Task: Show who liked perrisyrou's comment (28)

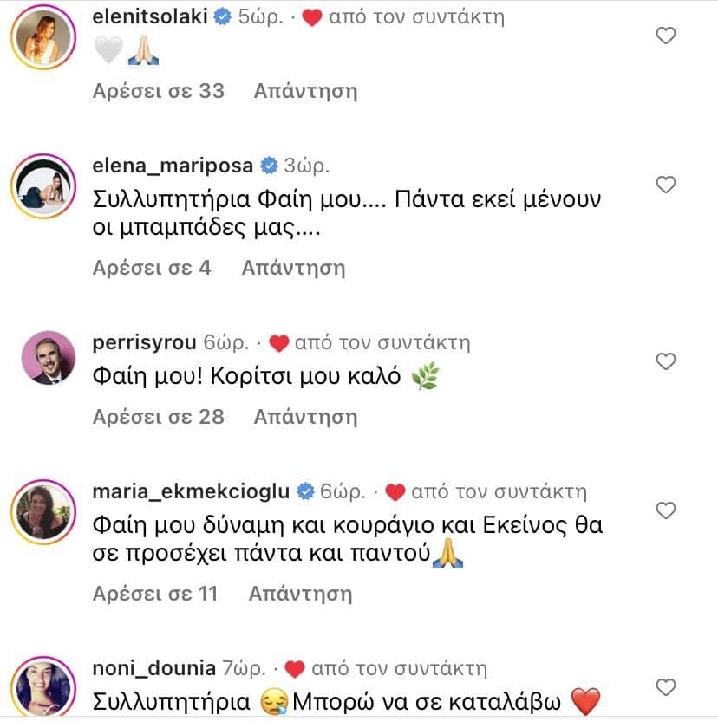Action: [x=158, y=417]
